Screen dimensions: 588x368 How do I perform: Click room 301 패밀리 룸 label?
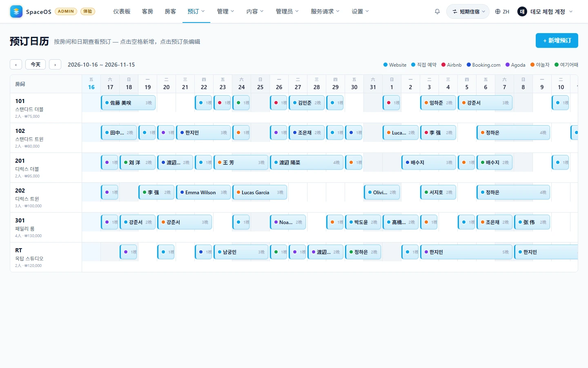coord(46,227)
